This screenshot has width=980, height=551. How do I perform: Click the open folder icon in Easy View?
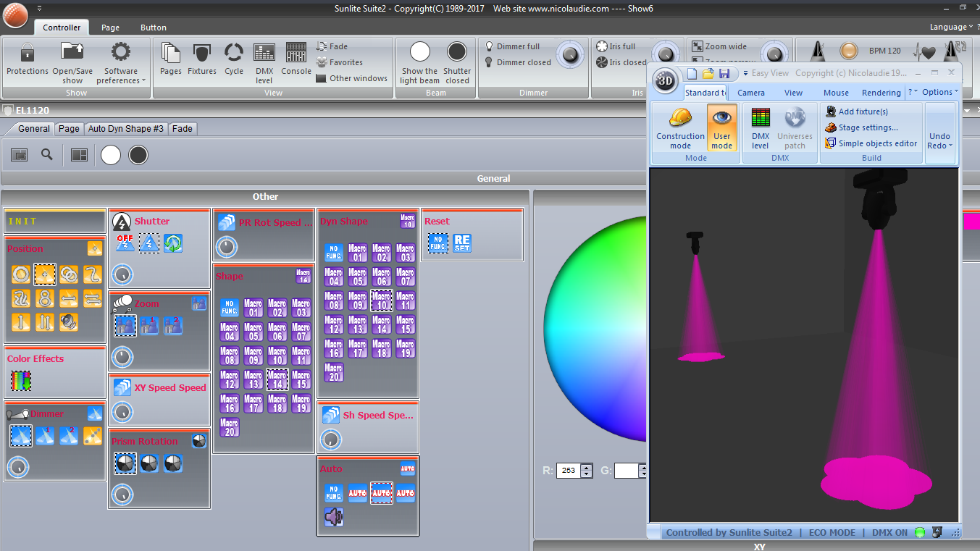click(708, 73)
